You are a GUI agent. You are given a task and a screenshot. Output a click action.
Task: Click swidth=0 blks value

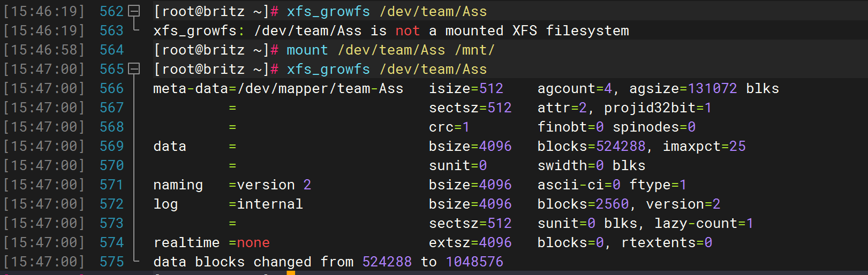tap(592, 165)
